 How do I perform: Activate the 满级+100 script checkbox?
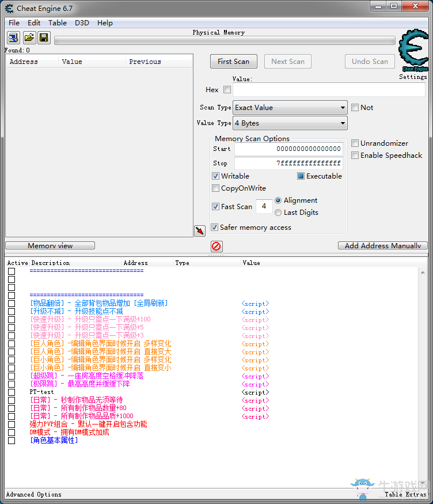coord(12,320)
